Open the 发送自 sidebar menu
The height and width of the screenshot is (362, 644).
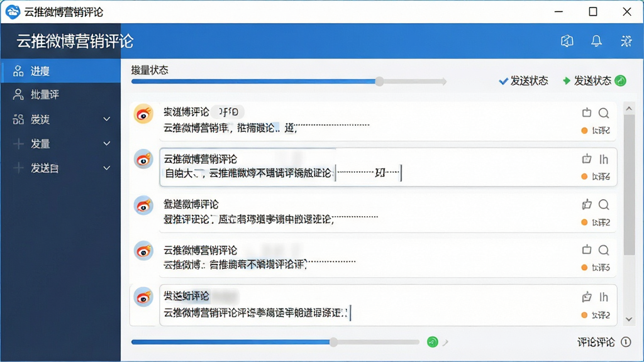(61, 168)
